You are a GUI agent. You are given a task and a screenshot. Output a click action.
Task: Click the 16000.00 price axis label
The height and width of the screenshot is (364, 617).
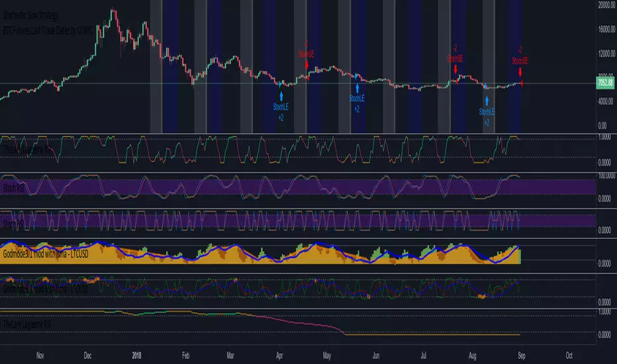tap(606, 29)
